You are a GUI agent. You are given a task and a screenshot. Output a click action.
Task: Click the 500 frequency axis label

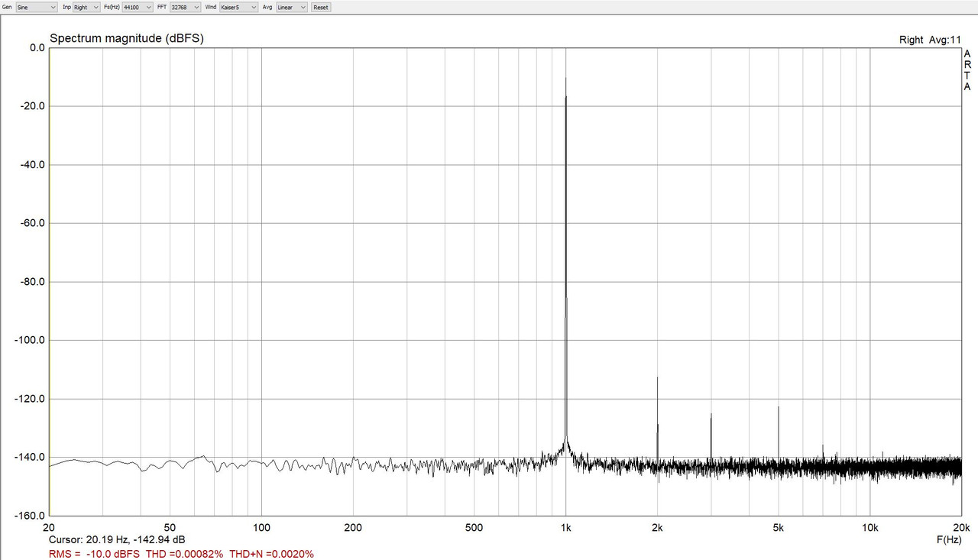click(x=474, y=527)
